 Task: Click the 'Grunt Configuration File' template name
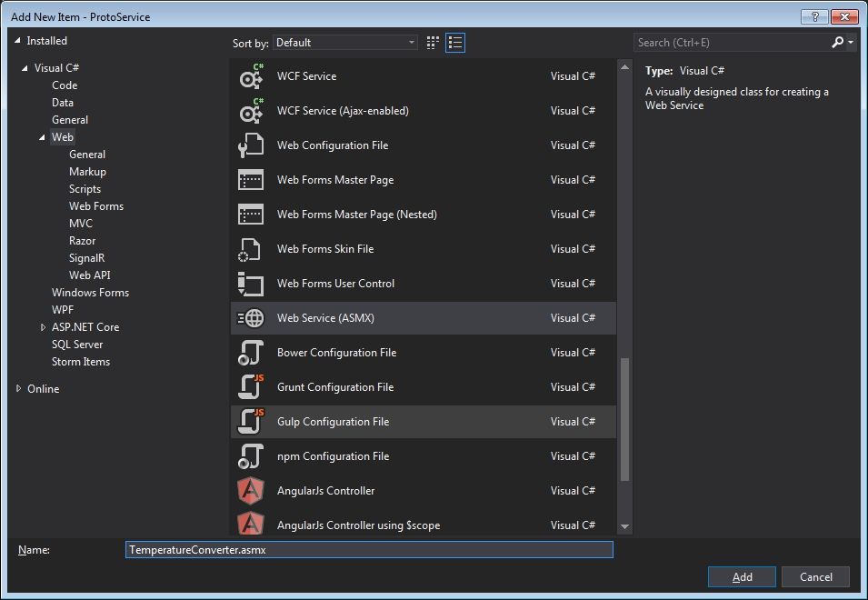click(335, 387)
